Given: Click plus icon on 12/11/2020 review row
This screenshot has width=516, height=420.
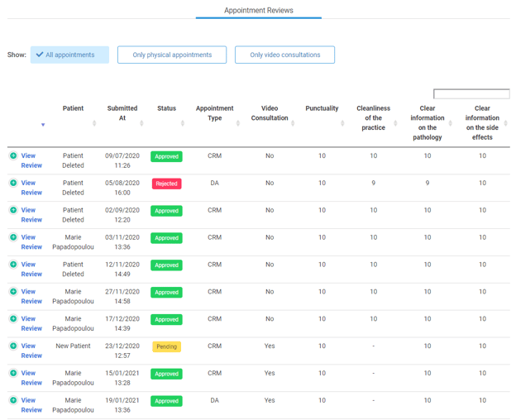Looking at the screenshot, I should (x=13, y=265).
